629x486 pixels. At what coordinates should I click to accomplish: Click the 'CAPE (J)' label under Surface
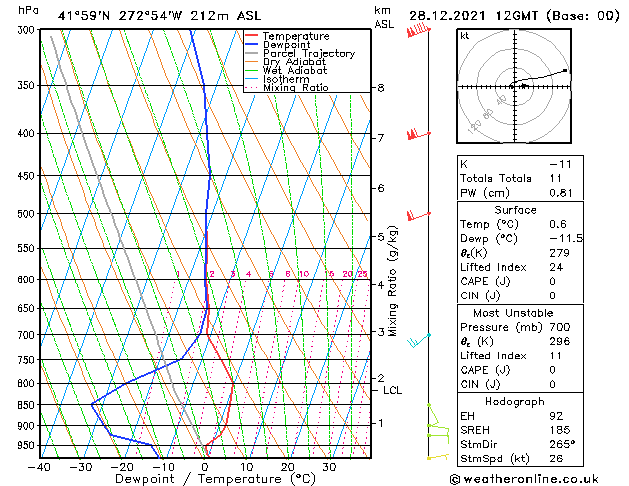(485, 281)
